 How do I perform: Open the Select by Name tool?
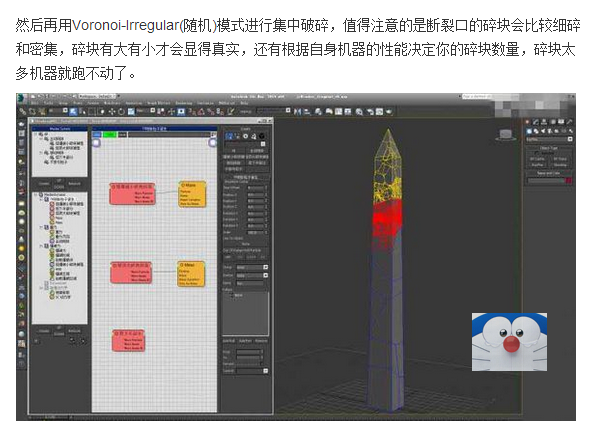click(83, 111)
